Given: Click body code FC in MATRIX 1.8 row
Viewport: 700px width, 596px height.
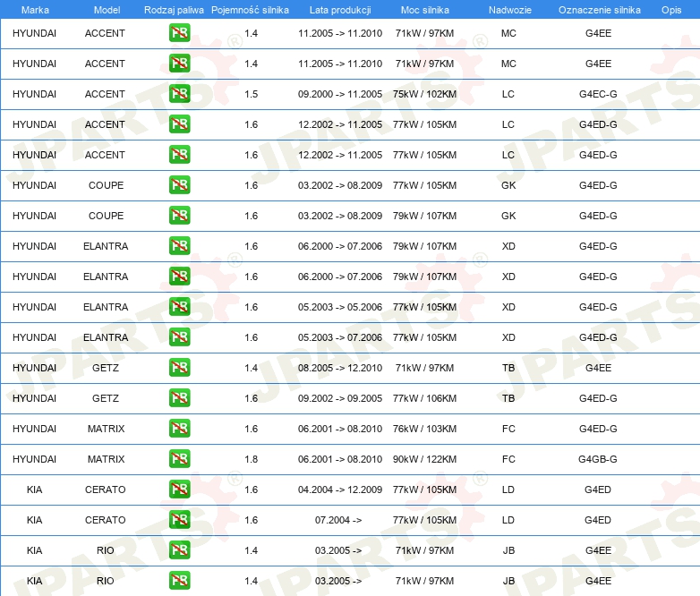Looking at the screenshot, I should pos(508,459).
